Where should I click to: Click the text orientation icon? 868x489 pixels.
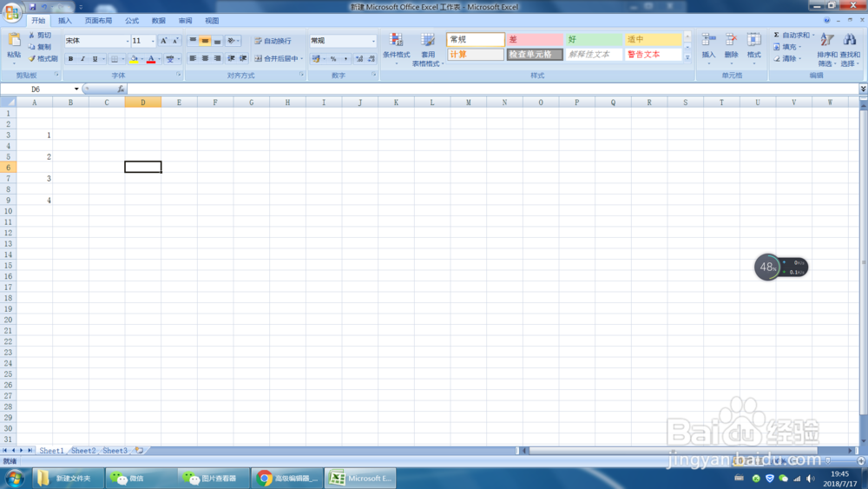[232, 41]
